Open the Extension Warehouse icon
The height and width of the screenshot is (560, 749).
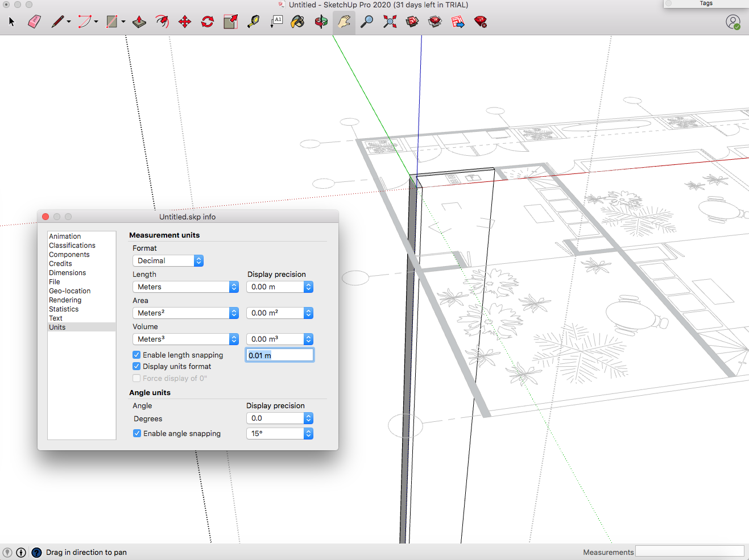[435, 22]
